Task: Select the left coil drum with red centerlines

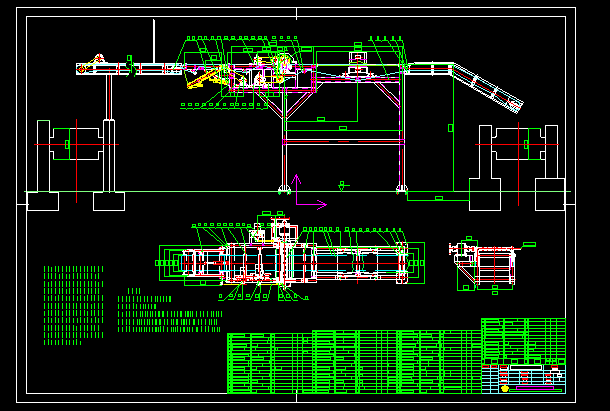Action: (76, 144)
